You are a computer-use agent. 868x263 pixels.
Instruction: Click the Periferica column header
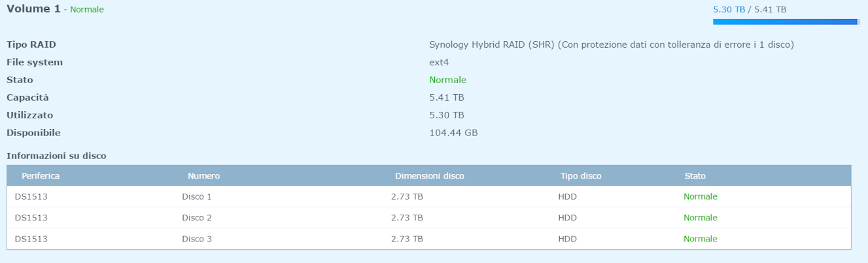tap(41, 176)
